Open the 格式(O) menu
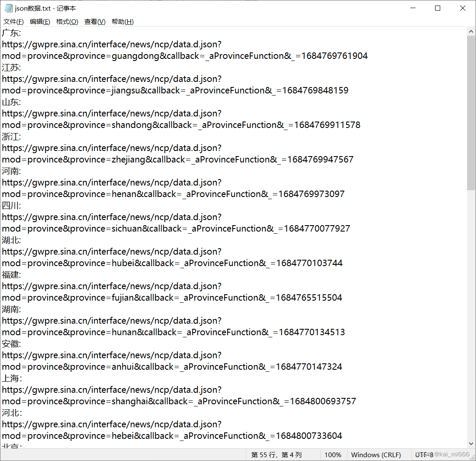 [67, 22]
